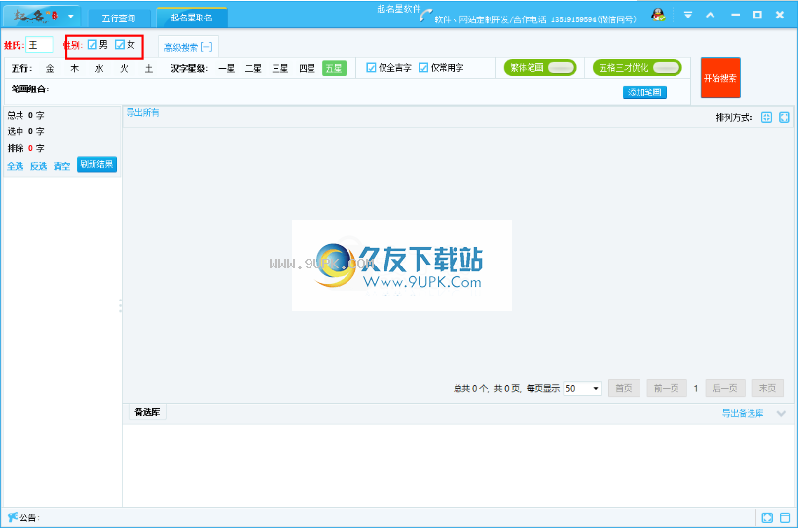Uncheck the 仅全吉字 checkbox
This screenshot has height=532, width=804.
pyautogui.click(x=371, y=68)
